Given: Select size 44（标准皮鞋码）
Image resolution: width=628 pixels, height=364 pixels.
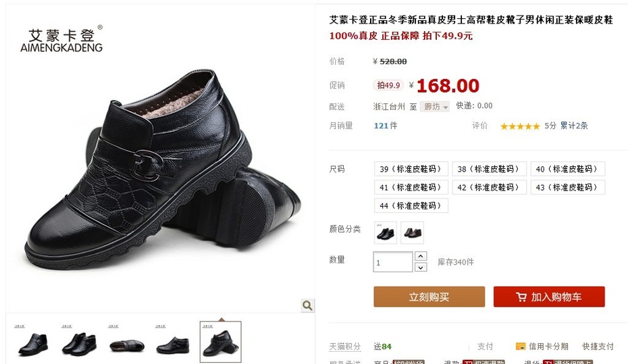Looking at the screenshot, I should (411, 206).
